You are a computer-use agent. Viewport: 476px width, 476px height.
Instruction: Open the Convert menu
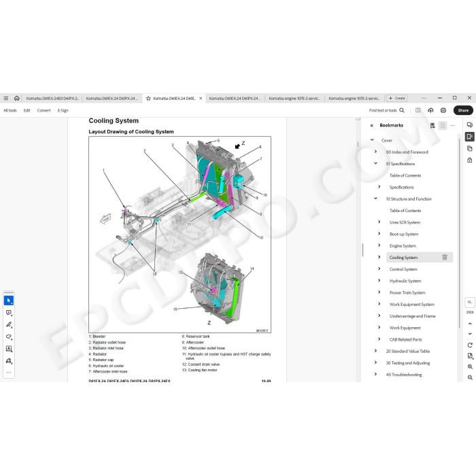pyautogui.click(x=44, y=110)
